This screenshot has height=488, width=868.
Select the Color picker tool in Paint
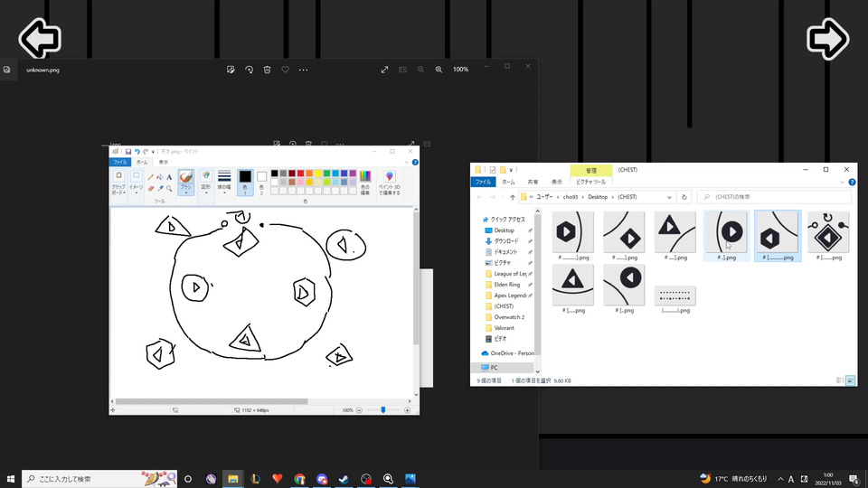[160, 189]
